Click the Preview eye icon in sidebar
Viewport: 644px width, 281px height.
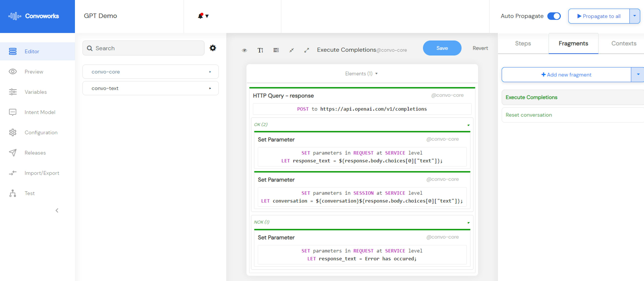point(13,72)
